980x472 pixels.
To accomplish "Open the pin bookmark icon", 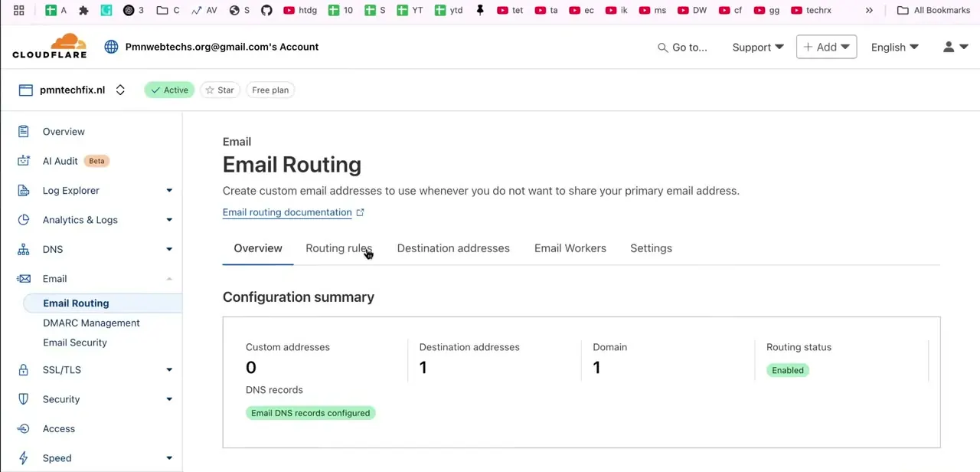I will 480,10.
